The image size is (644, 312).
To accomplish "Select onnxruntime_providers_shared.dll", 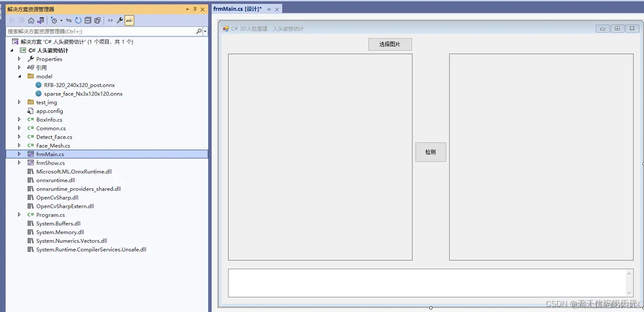I will coord(78,189).
